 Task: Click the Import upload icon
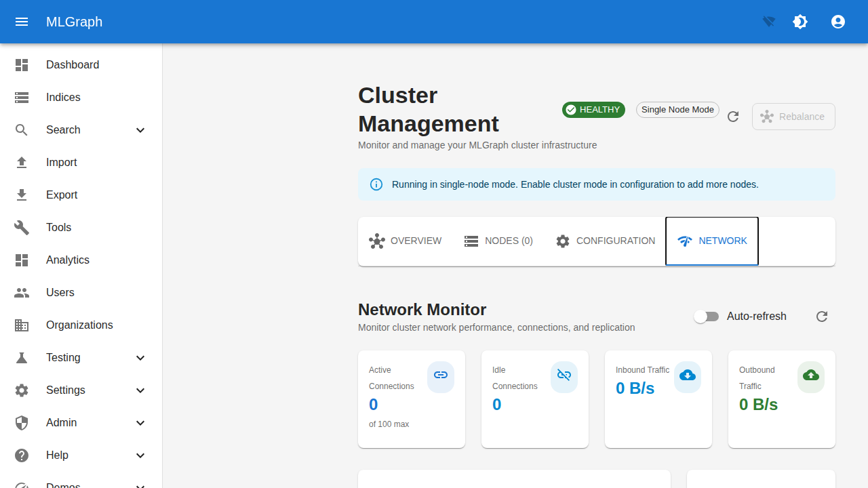(22, 162)
